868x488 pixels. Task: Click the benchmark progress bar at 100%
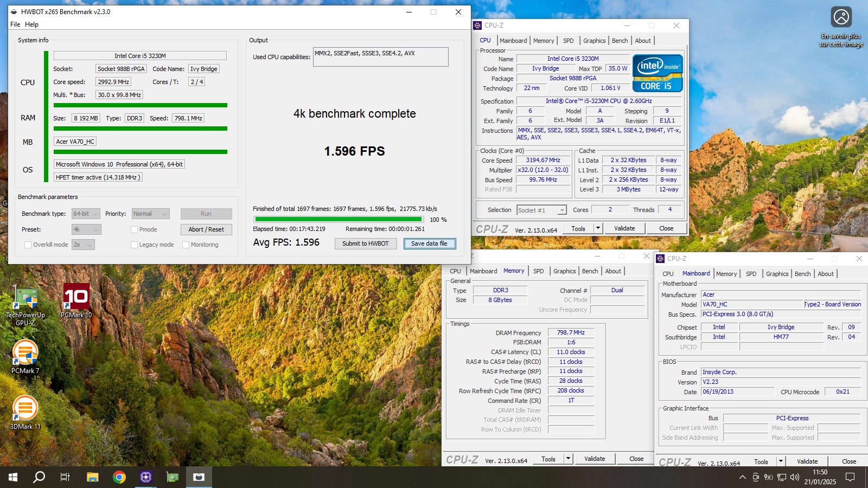pyautogui.click(x=340, y=220)
